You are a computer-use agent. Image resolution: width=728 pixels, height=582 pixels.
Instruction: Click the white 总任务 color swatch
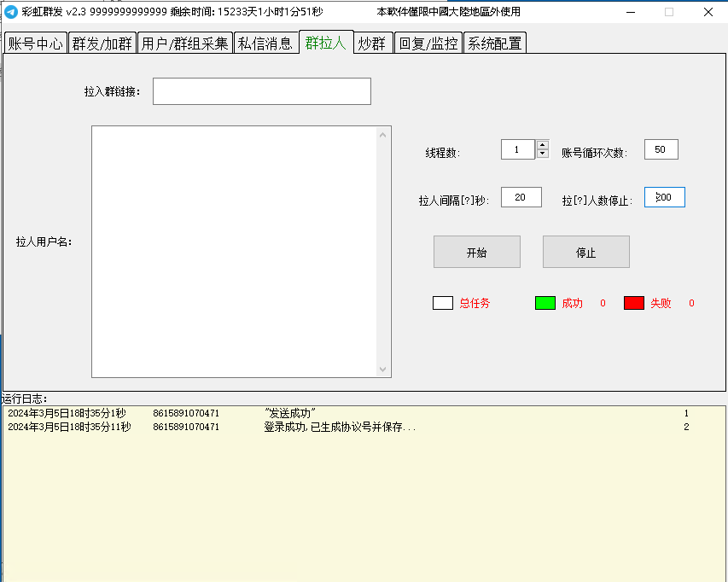point(442,303)
